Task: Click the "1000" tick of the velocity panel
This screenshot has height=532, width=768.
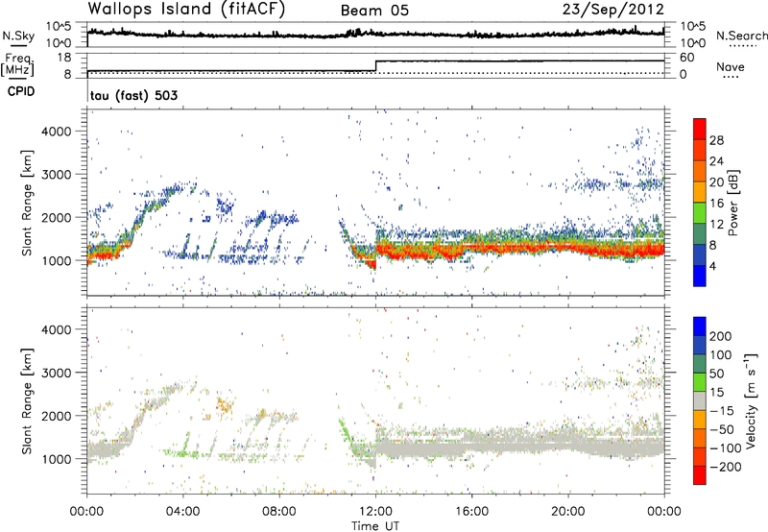Action: [57, 458]
